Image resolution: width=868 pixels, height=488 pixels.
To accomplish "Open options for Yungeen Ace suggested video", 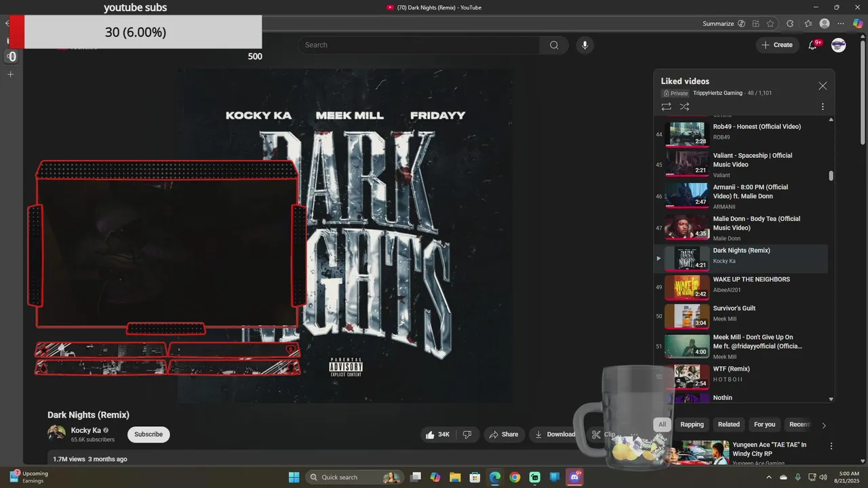I will 831,446.
